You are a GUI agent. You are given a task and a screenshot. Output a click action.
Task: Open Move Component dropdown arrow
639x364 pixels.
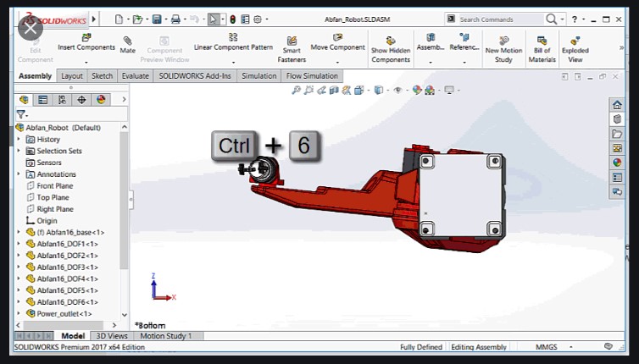[x=338, y=63]
